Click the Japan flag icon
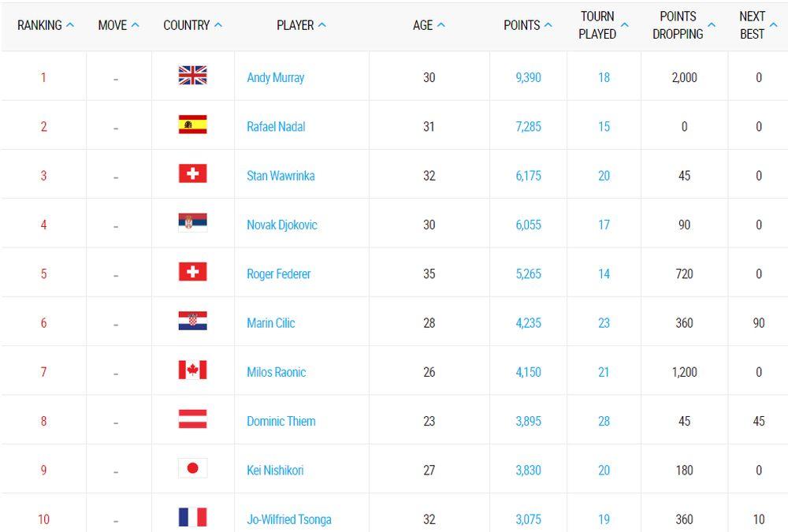This screenshot has width=788, height=532. (192, 469)
